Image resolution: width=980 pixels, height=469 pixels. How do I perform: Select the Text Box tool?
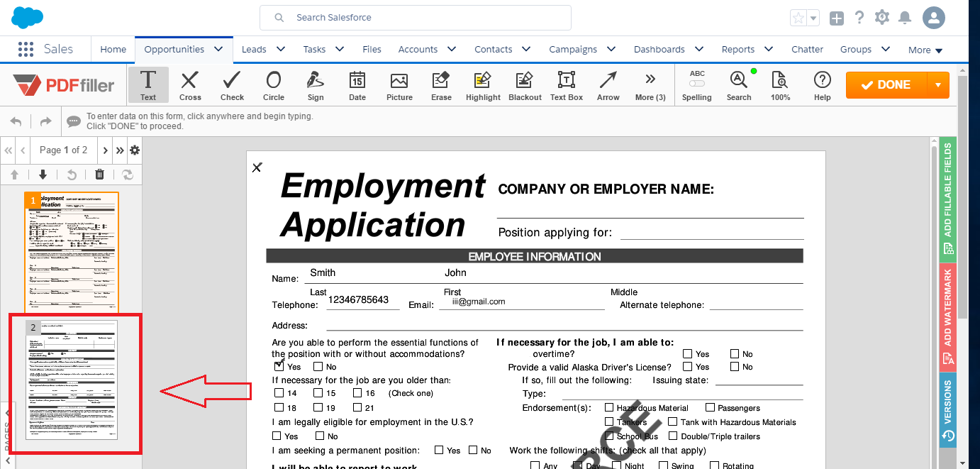tap(566, 84)
